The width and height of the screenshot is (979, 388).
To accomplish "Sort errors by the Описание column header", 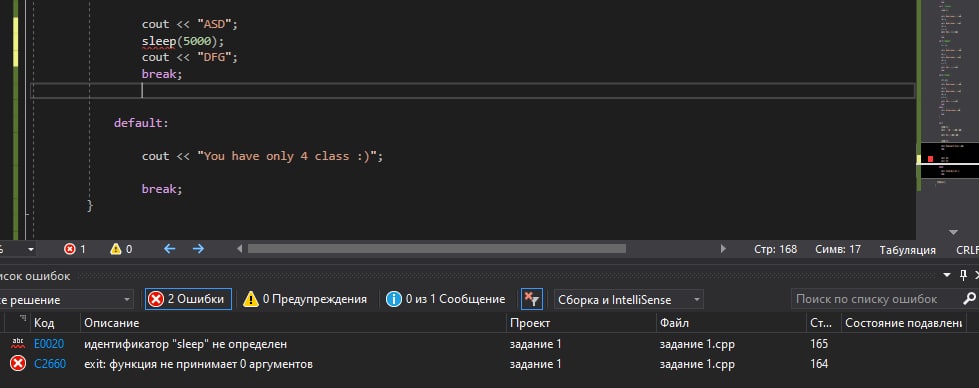I will point(112,323).
